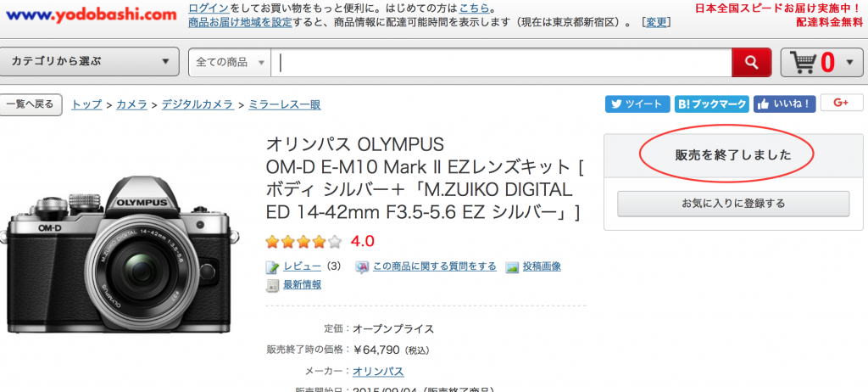Screen dimensions: 868x392
Task: Click the 4.0 rating score
Action: [x=362, y=242]
